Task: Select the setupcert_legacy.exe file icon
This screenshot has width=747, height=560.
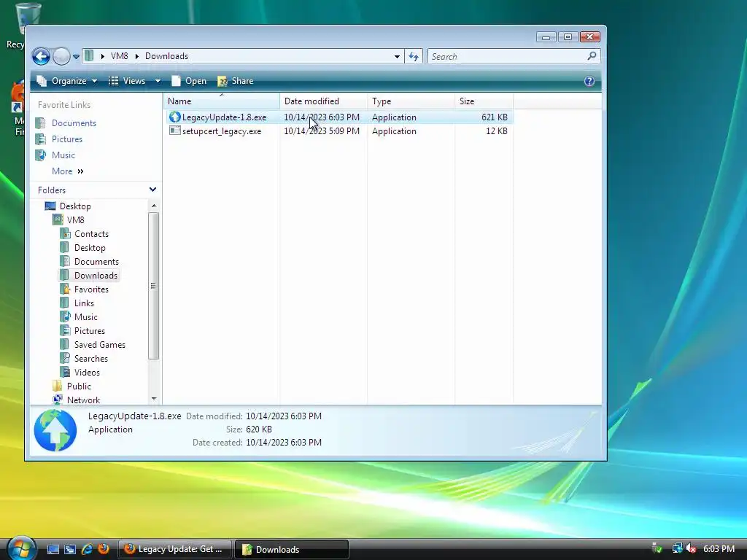Action: coord(175,131)
